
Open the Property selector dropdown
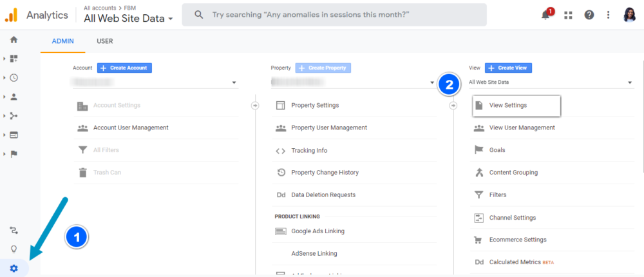(x=353, y=82)
